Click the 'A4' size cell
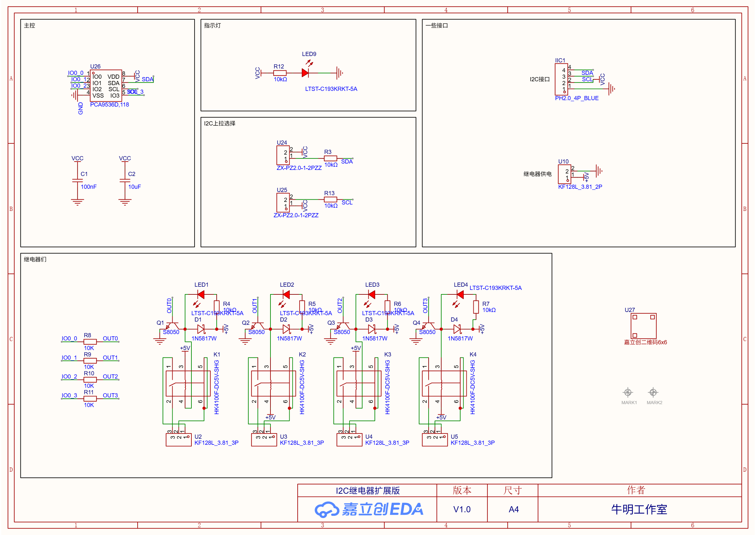This screenshot has width=756, height=535. (513, 510)
